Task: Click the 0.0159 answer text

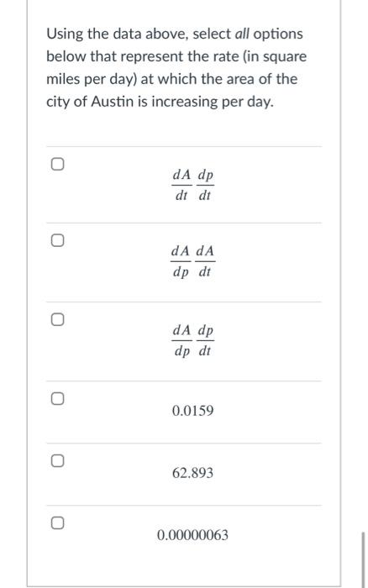Action: (x=192, y=411)
